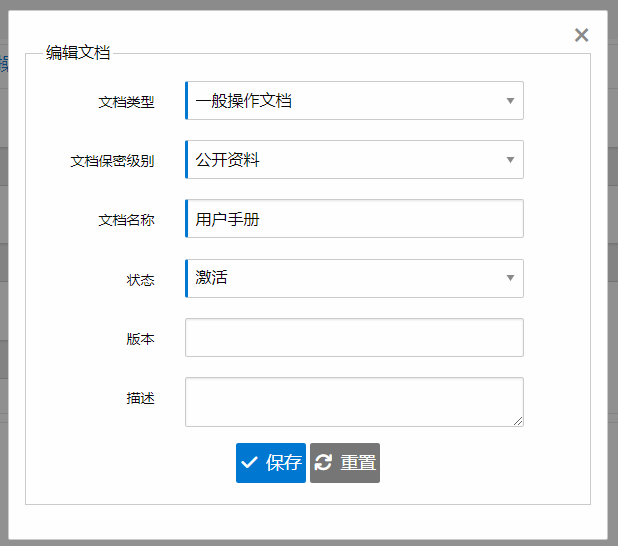Click the 文档保密级别 label
Viewport: 618px width, 546px height.
pyautogui.click(x=112, y=161)
